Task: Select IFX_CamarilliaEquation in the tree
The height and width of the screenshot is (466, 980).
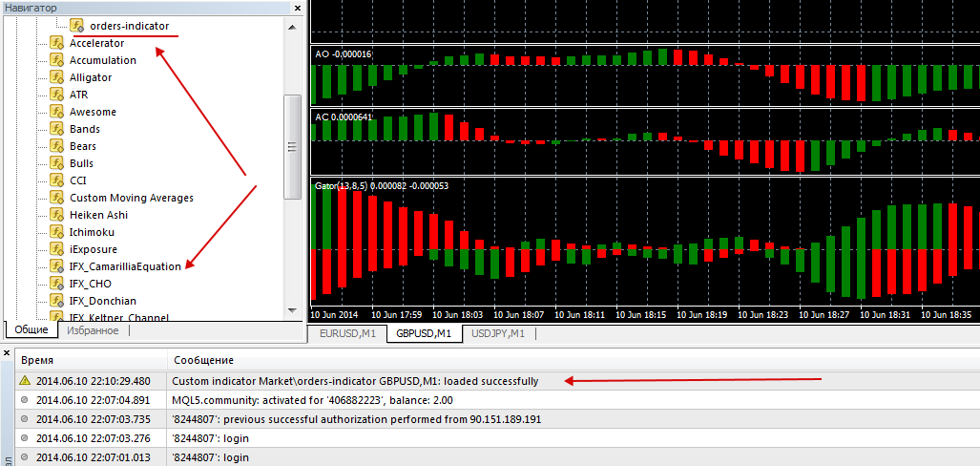Action: click(x=126, y=266)
